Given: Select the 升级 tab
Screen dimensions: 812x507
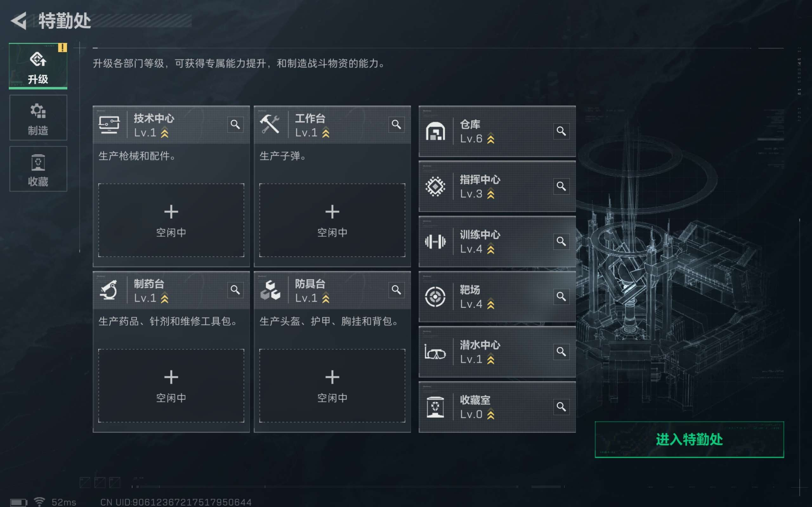Looking at the screenshot, I should click(x=38, y=67).
